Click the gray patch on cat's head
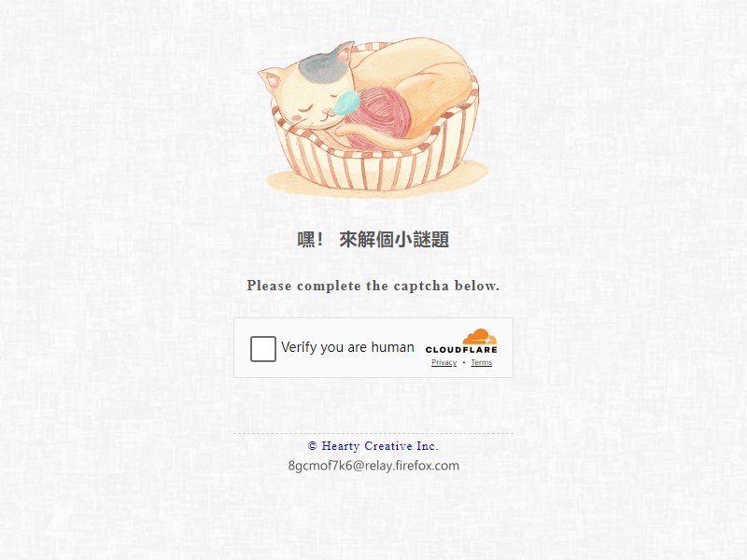Screen dimensions: 747x560 tap(322, 67)
